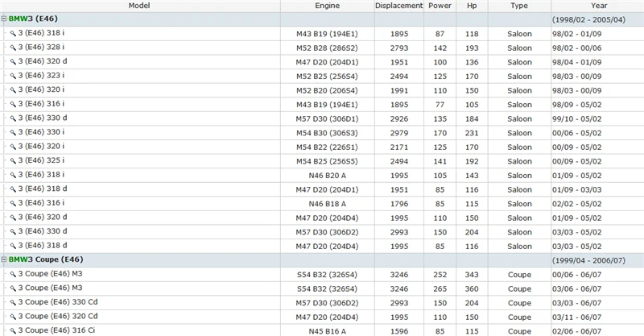
Task: Click the Power column header
Action: 440,6
